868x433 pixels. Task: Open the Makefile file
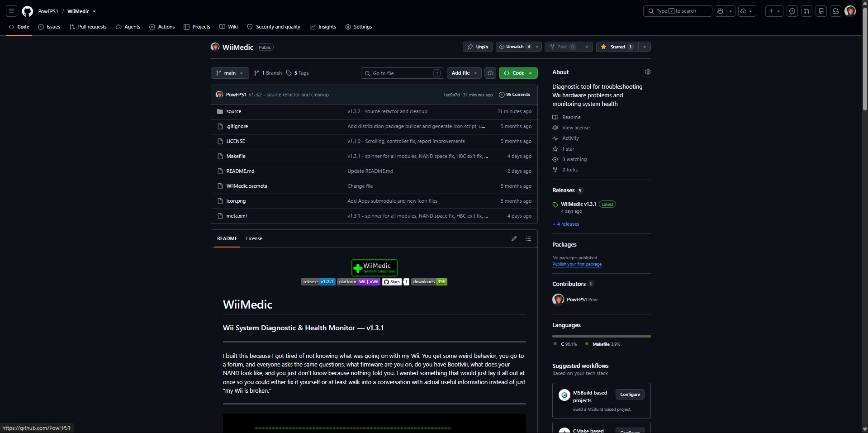tap(236, 156)
